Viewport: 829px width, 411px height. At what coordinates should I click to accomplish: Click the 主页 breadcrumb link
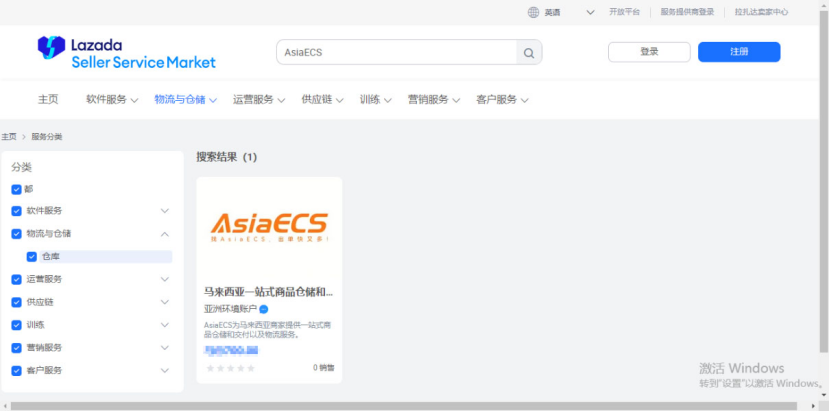click(x=8, y=137)
